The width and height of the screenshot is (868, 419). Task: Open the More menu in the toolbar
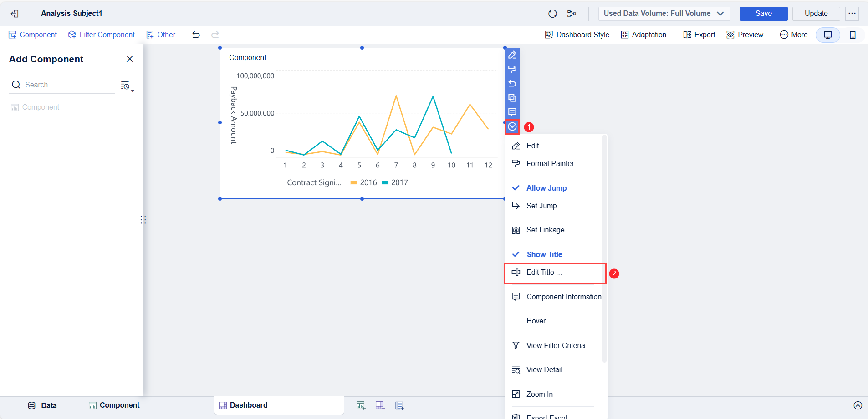pyautogui.click(x=794, y=35)
